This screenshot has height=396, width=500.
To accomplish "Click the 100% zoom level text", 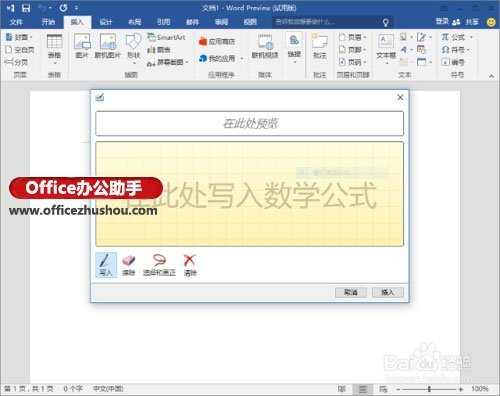I will (x=480, y=389).
